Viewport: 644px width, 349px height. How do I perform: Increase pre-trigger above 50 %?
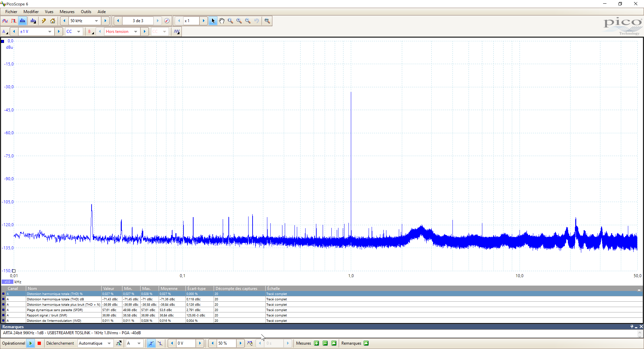tap(240, 343)
